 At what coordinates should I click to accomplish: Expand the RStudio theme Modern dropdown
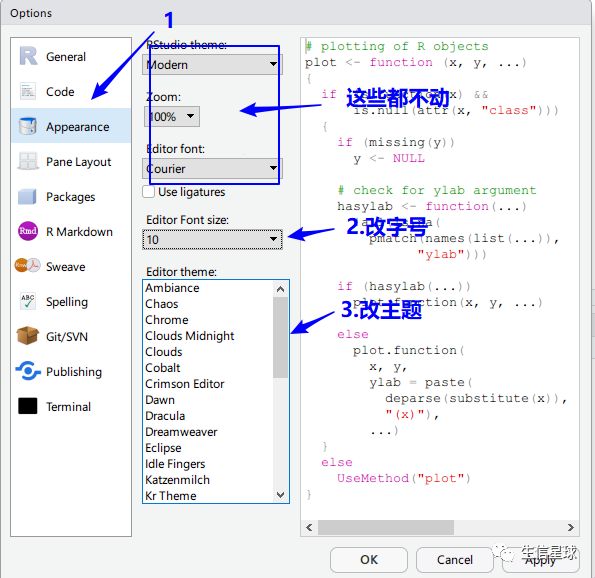click(212, 65)
